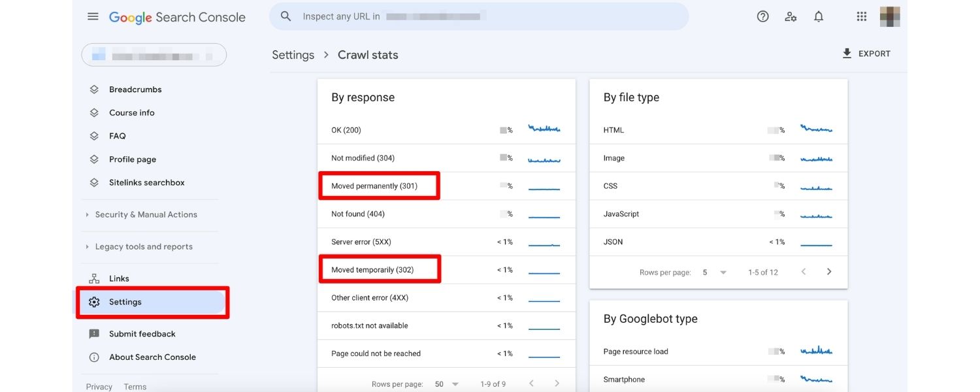The image size is (980, 392).
Task: Click the Help question mark icon
Action: 762,16
